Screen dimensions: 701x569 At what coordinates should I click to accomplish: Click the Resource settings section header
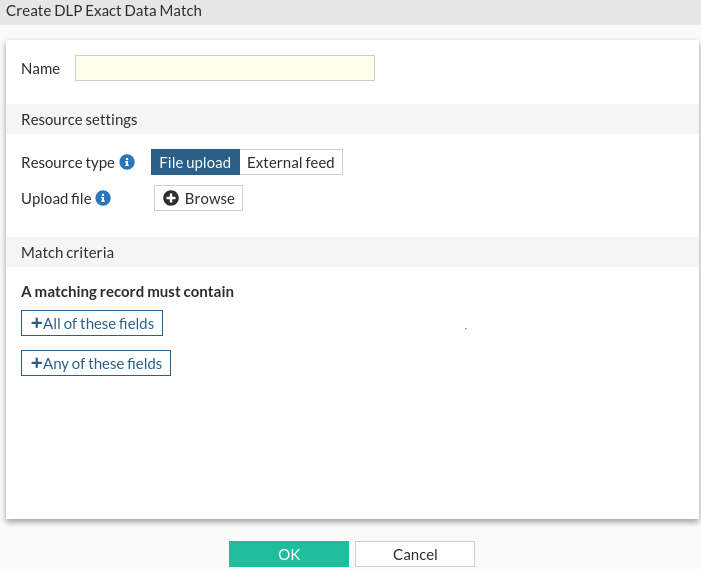[x=79, y=119]
